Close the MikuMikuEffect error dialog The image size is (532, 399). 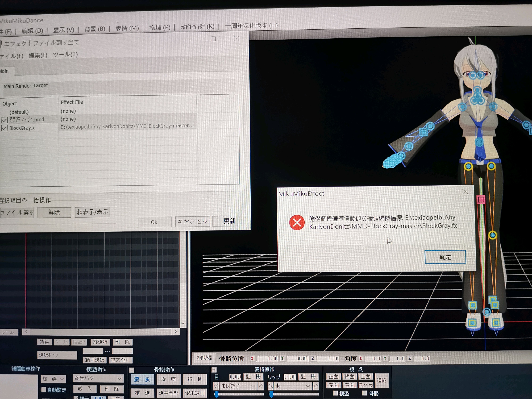[x=465, y=191]
